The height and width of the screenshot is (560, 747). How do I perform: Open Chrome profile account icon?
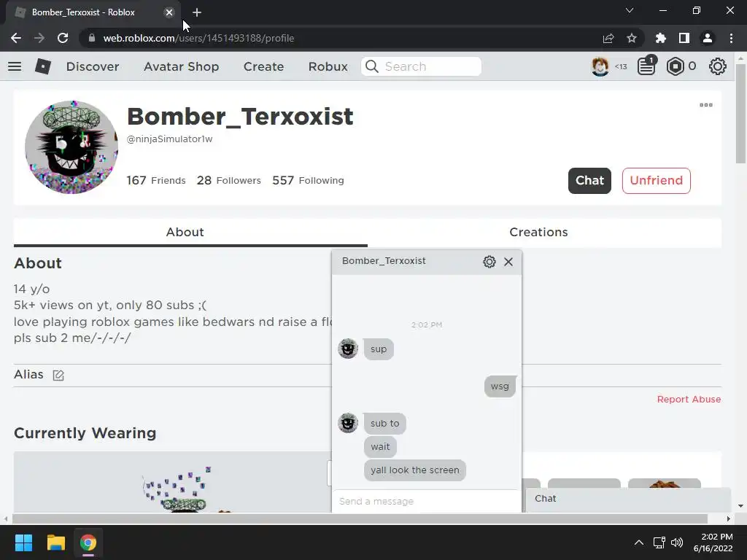pos(708,38)
